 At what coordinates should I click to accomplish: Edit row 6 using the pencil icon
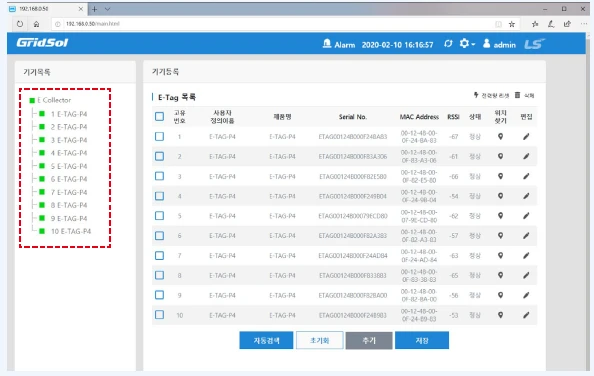point(526,236)
